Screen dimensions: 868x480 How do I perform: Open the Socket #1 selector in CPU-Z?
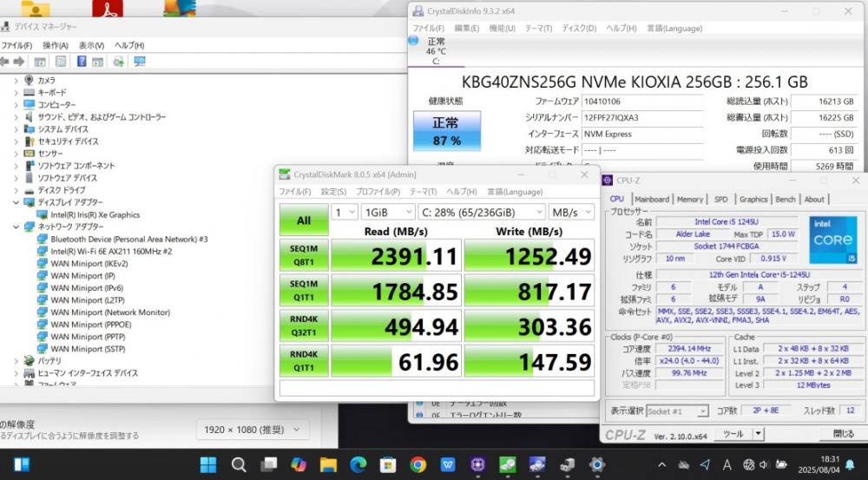678,411
